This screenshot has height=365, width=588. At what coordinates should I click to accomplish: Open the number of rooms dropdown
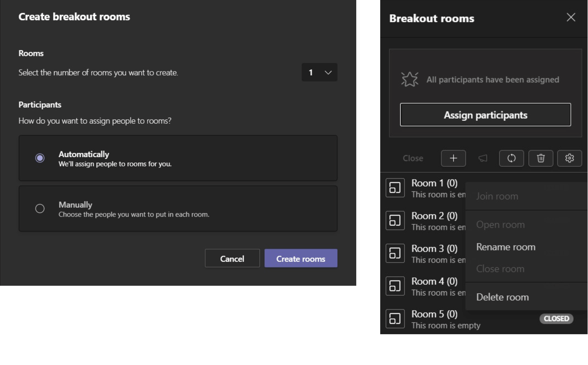[319, 72]
